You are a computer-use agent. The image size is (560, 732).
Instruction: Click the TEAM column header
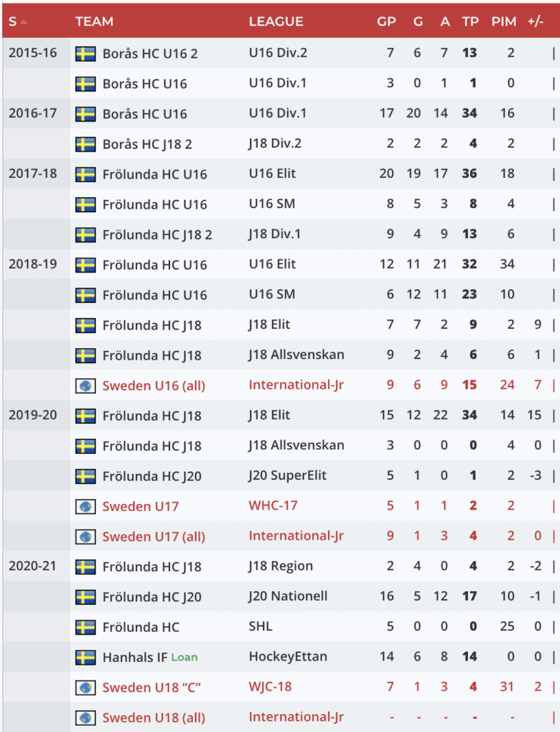click(94, 21)
